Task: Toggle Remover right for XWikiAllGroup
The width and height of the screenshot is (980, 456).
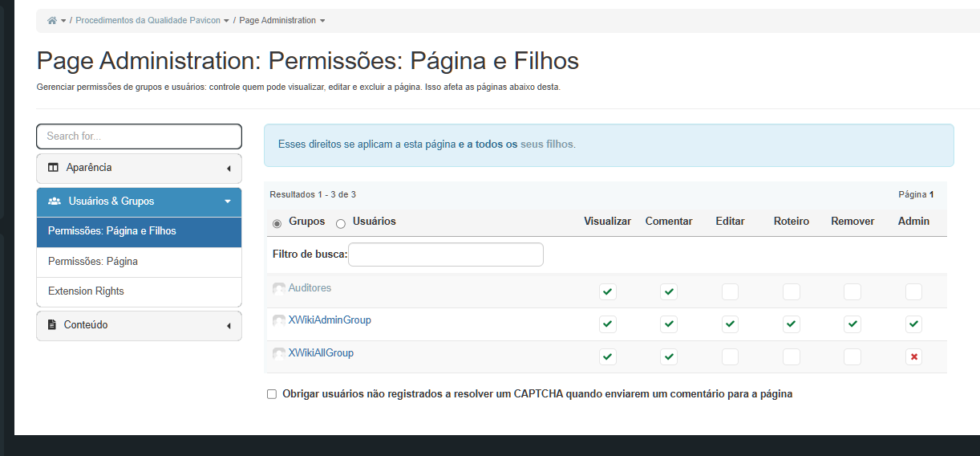Action: click(852, 356)
